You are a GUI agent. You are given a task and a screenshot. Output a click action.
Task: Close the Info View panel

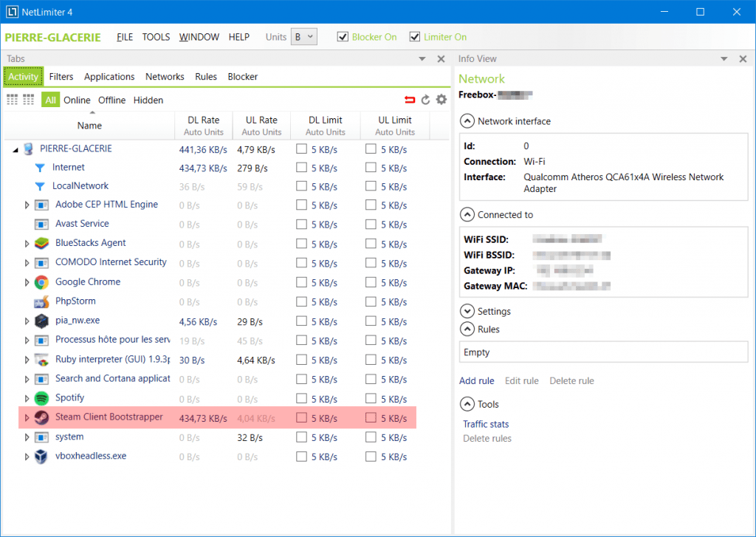[x=743, y=59]
